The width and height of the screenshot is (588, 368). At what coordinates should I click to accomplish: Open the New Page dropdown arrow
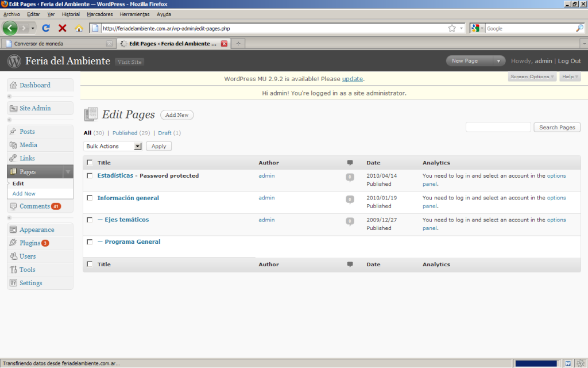(x=498, y=61)
